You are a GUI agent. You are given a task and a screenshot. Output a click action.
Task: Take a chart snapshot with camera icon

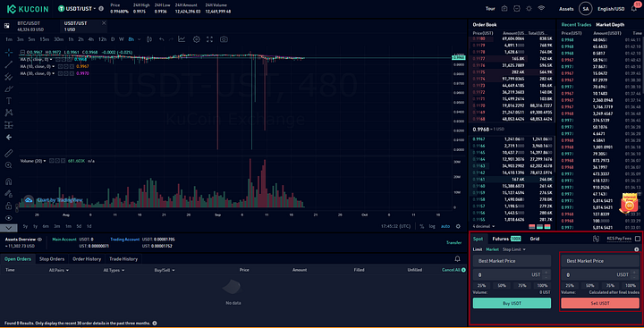click(x=224, y=39)
